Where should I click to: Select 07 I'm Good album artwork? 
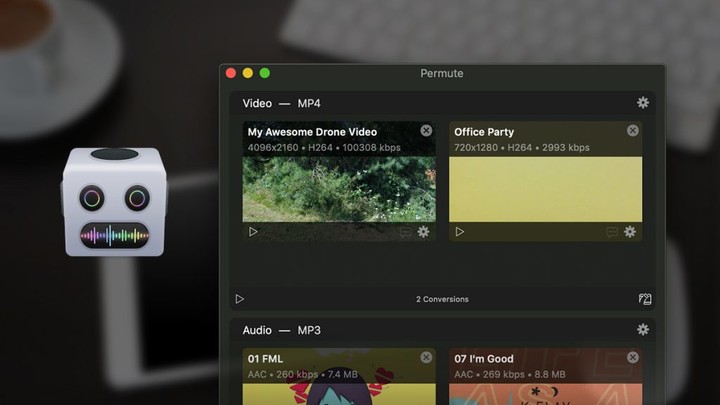point(546,394)
